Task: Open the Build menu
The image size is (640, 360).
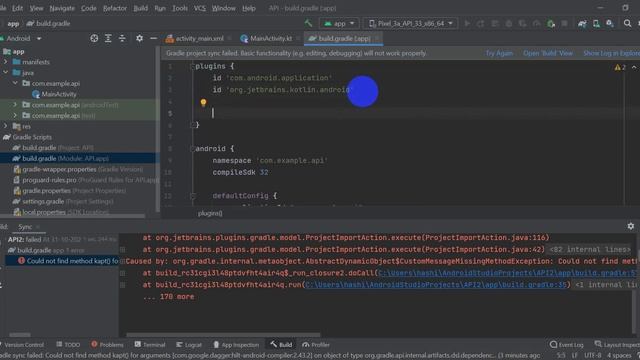Action: coord(140,8)
